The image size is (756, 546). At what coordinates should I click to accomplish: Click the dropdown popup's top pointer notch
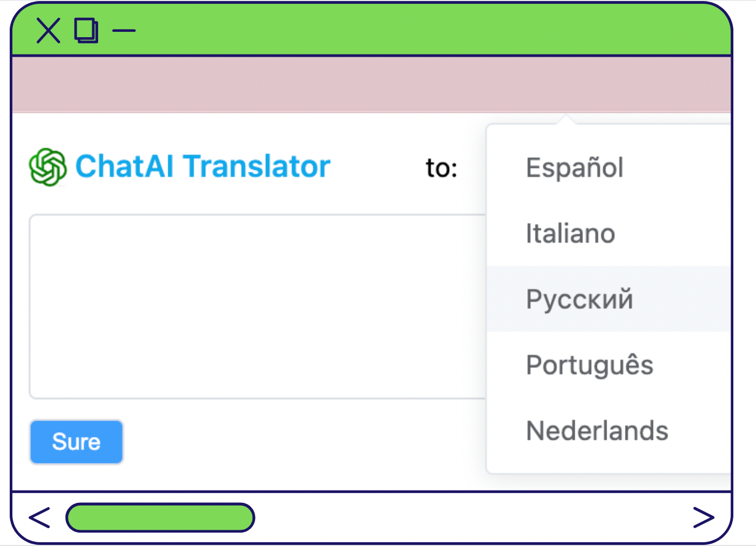click(566, 119)
